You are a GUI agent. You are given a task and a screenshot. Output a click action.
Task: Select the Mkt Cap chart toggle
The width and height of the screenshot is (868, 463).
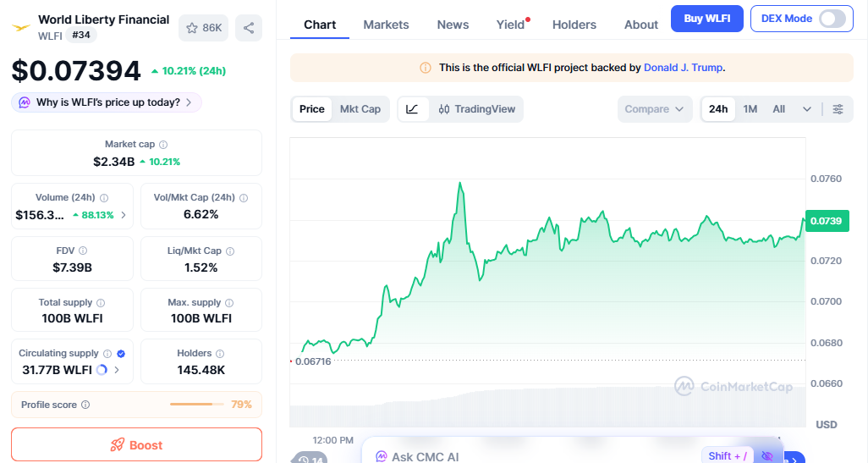[360, 109]
